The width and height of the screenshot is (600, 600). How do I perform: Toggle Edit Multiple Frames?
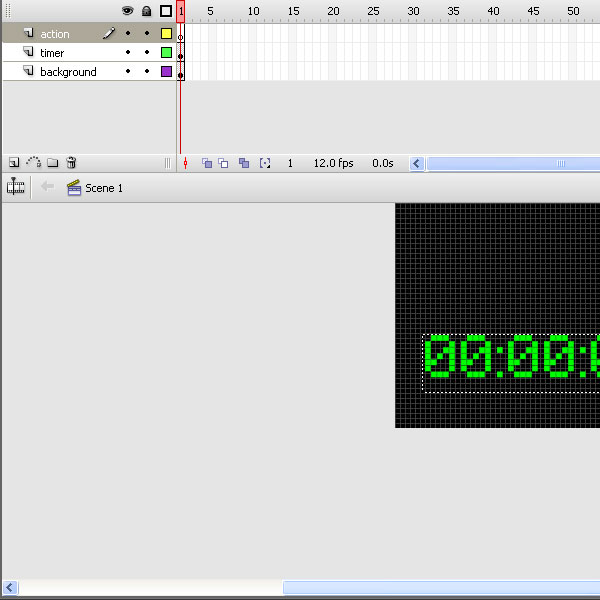244,163
